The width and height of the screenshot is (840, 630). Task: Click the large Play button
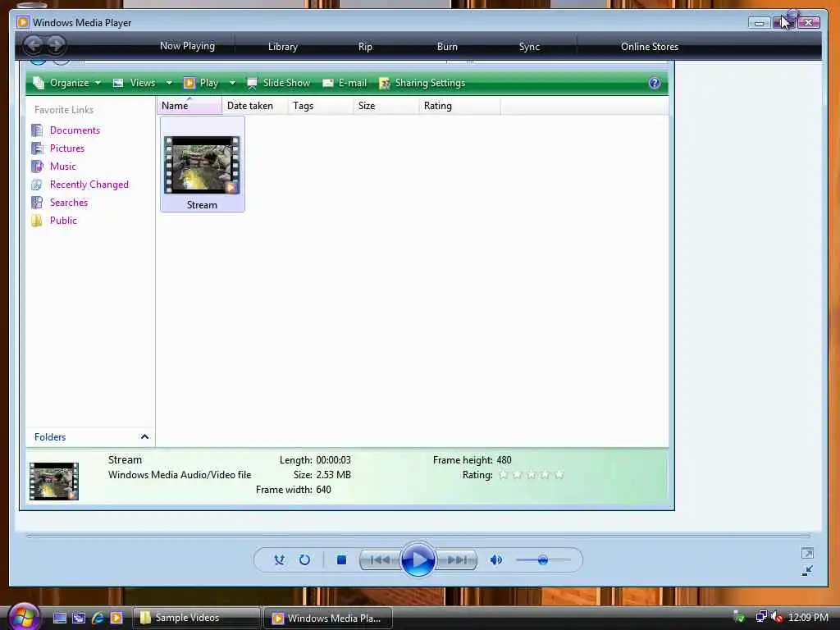coord(418,560)
